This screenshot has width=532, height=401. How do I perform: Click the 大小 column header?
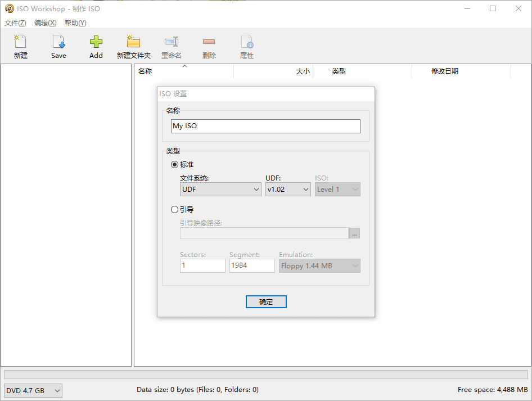(302, 71)
